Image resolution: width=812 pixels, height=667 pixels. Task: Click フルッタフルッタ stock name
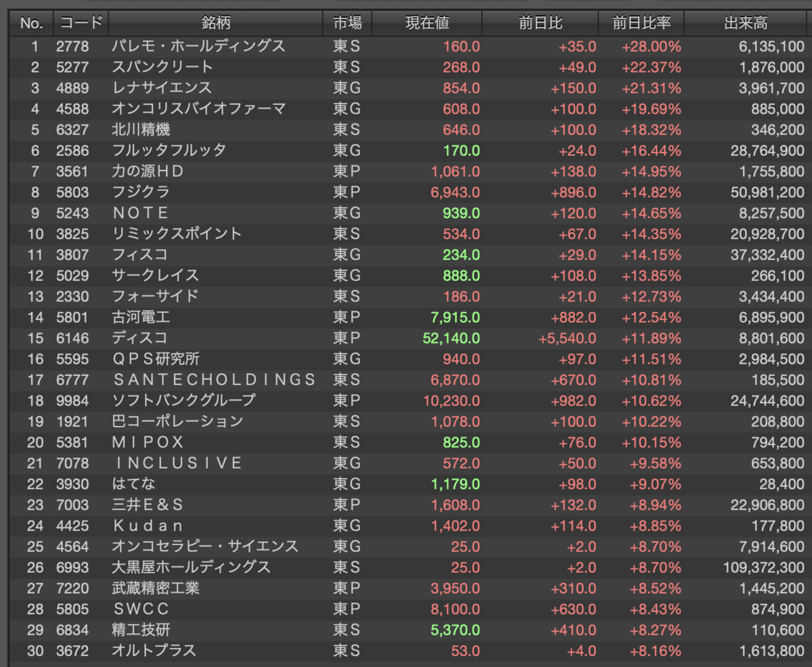[169, 150]
